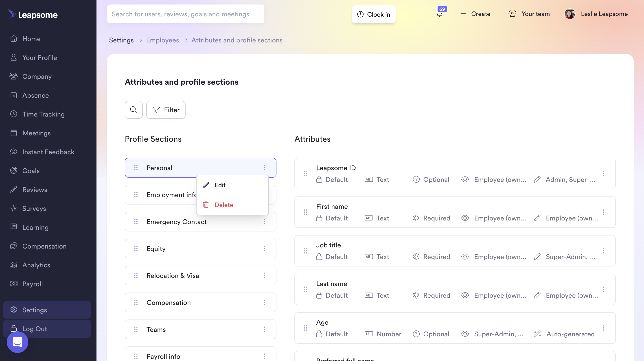
Task: Select the Payroll info profile section
Action: [x=201, y=354]
